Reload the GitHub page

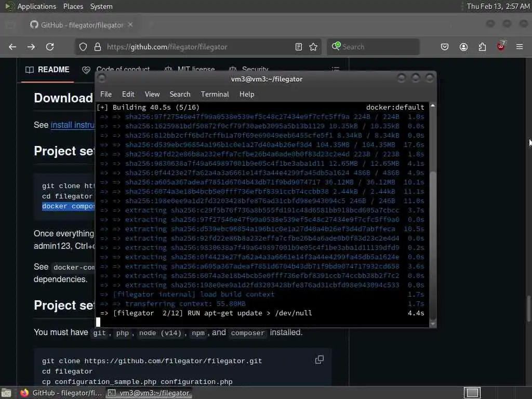pos(50,47)
